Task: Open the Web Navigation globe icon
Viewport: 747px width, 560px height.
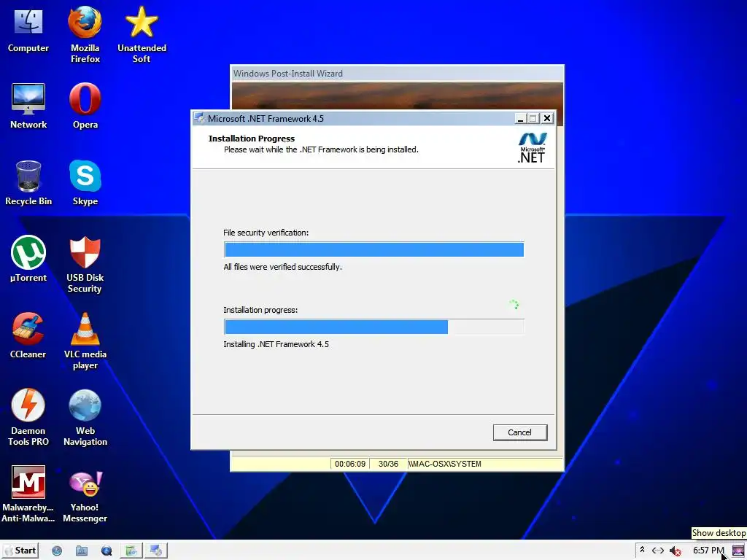Action: [85, 418]
